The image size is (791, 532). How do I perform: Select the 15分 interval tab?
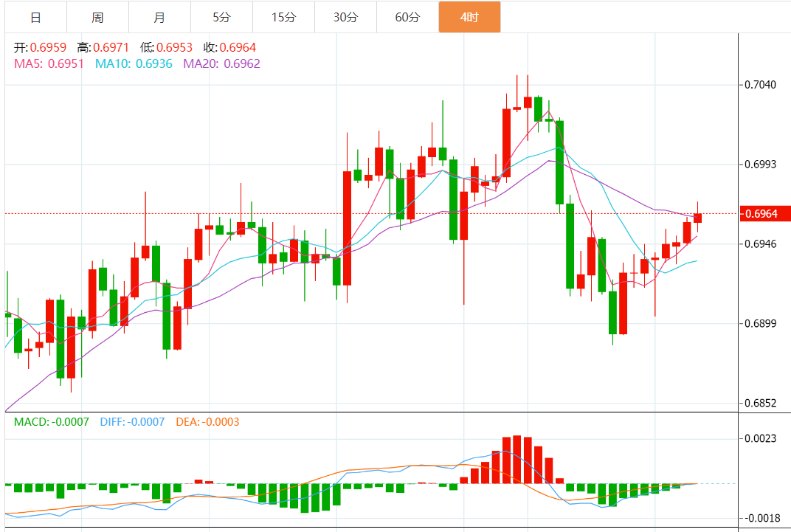[283, 17]
